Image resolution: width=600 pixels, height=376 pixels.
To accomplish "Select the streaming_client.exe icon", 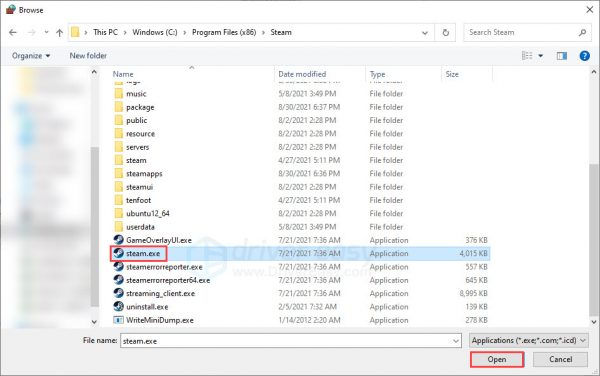I will click(x=119, y=293).
